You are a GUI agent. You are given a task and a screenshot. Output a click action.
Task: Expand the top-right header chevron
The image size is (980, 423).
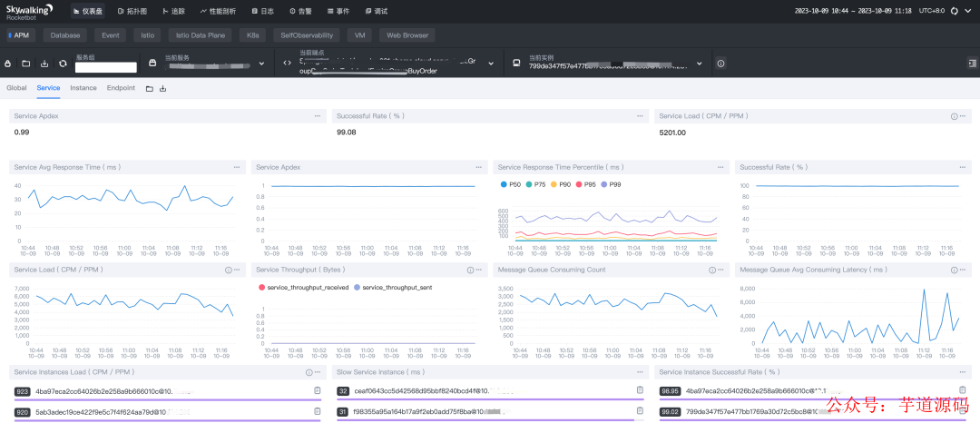(968, 11)
